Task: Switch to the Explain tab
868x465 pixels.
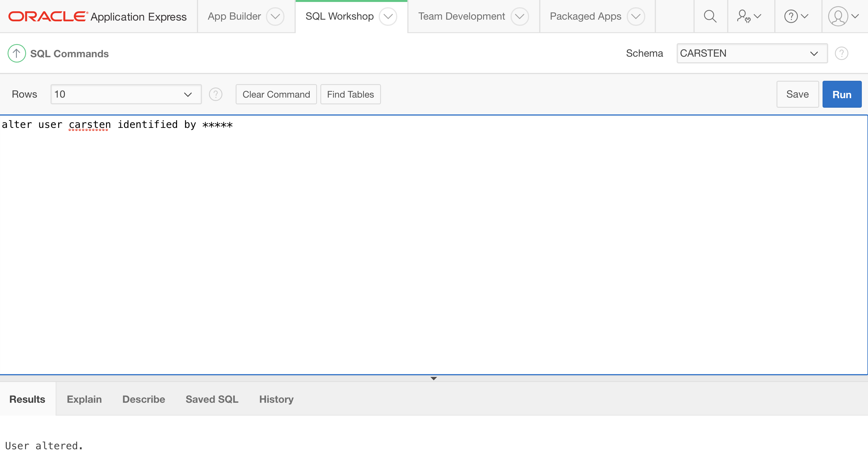Action: click(84, 399)
